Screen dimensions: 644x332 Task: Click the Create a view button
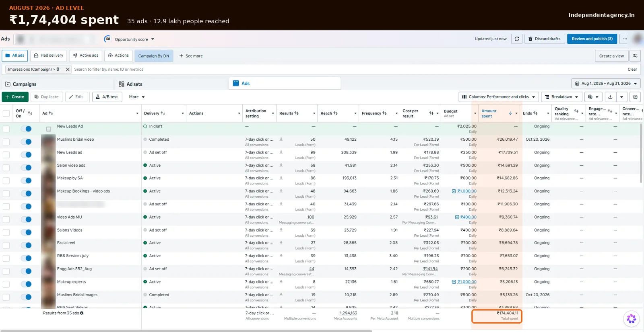(611, 56)
